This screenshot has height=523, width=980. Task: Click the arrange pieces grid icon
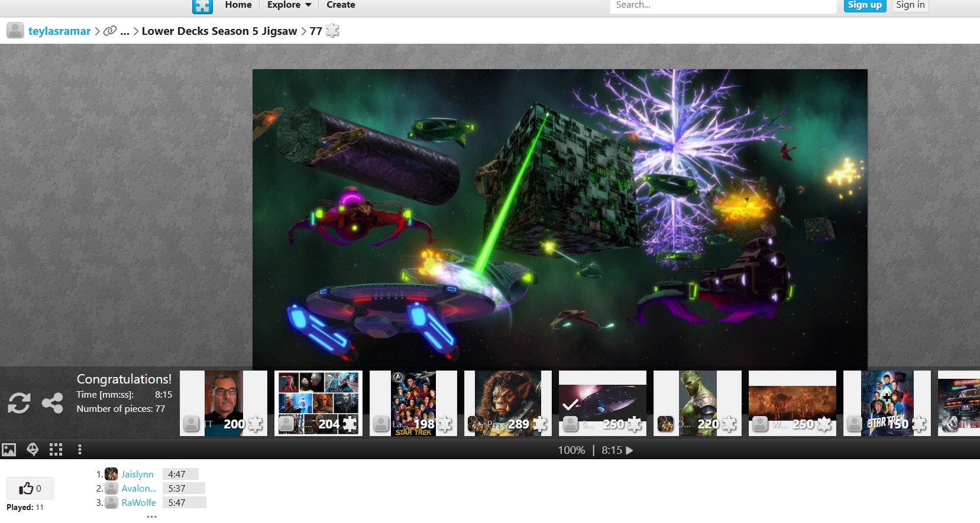[56, 450]
